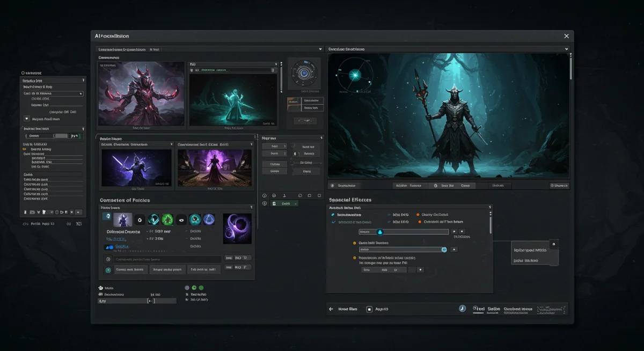Open the circular compass widget at top right
Viewport: 644px width, 351px height.
click(305, 73)
